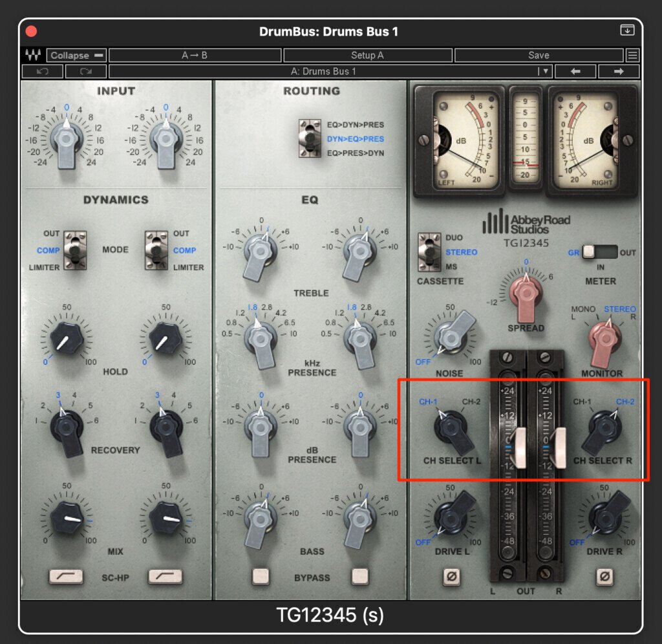
Task: Click the DRIVE L knob
Action: (x=451, y=516)
